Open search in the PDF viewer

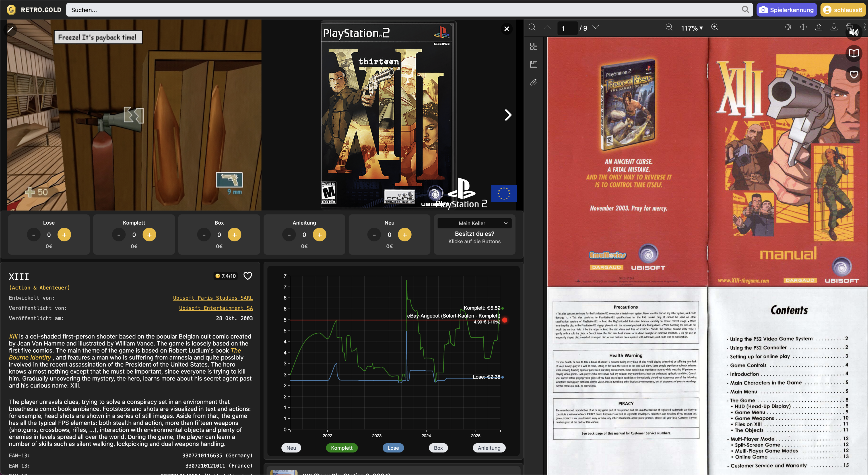[x=532, y=27]
